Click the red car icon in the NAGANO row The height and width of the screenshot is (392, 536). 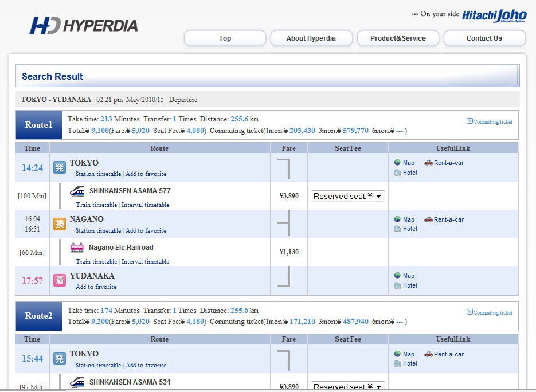[428, 219]
